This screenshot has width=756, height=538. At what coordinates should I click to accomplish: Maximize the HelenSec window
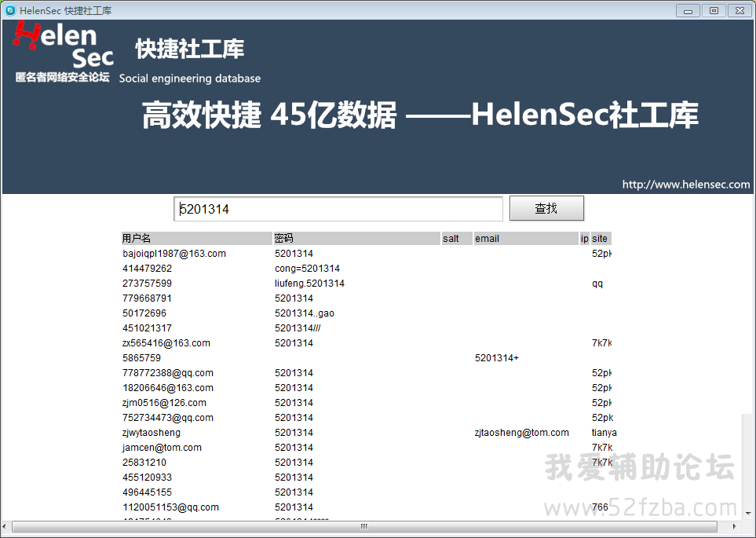tap(714, 11)
